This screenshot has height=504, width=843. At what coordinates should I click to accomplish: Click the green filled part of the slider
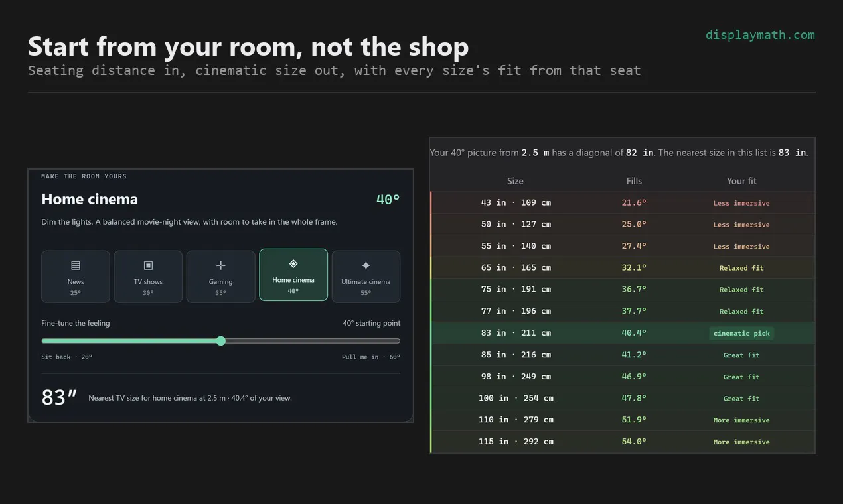point(129,341)
